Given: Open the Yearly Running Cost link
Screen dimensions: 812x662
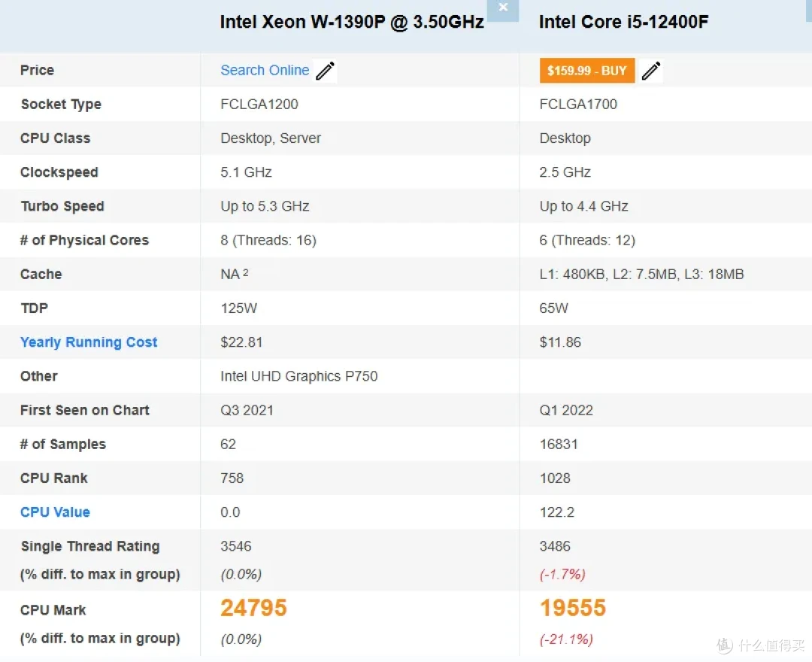Looking at the screenshot, I should [89, 342].
